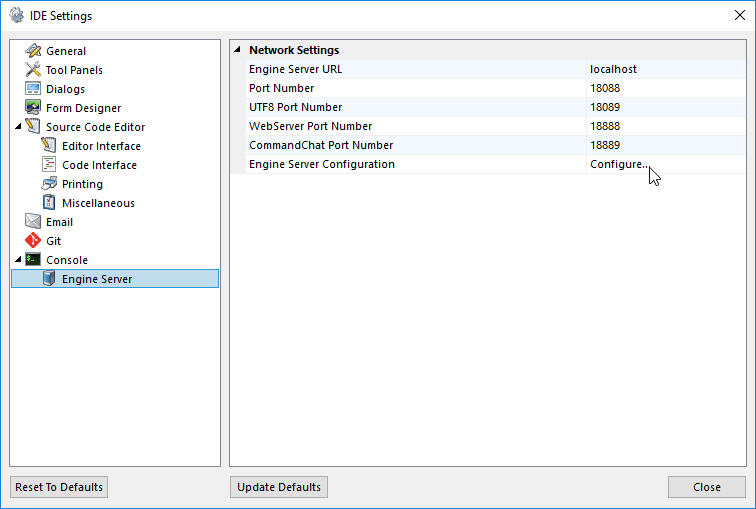
Task: Select the Engine Server tree label
Action: tap(97, 279)
